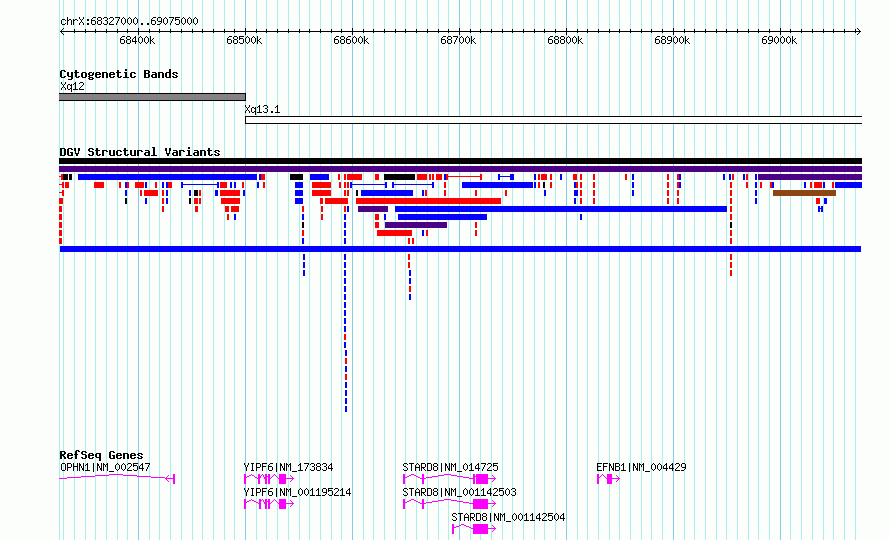Select the OPHN1 transcript glyph
Viewport: 890px width, 540px height.
(x=117, y=478)
